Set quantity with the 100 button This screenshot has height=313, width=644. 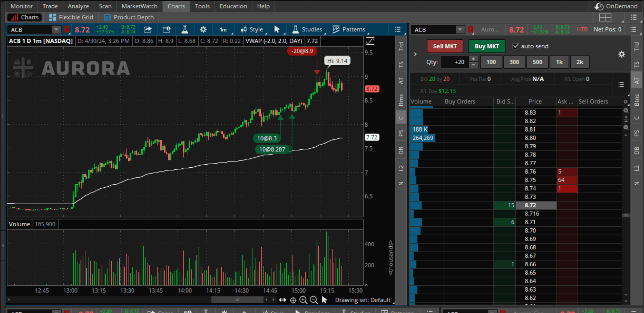click(491, 62)
